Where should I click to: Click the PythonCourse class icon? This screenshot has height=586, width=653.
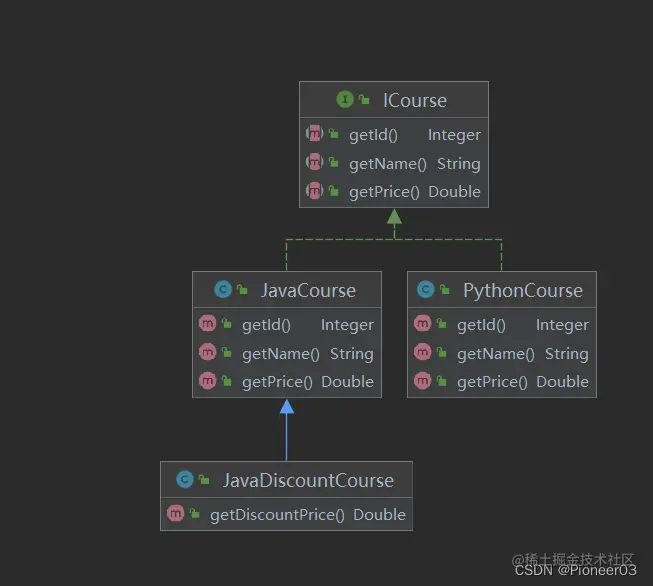426,289
